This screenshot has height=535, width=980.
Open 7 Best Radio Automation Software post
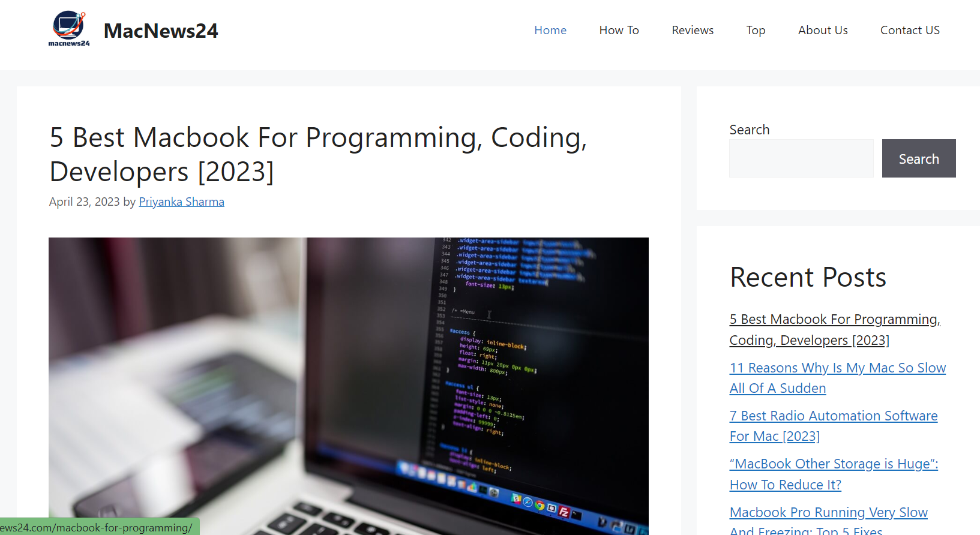tap(833, 426)
